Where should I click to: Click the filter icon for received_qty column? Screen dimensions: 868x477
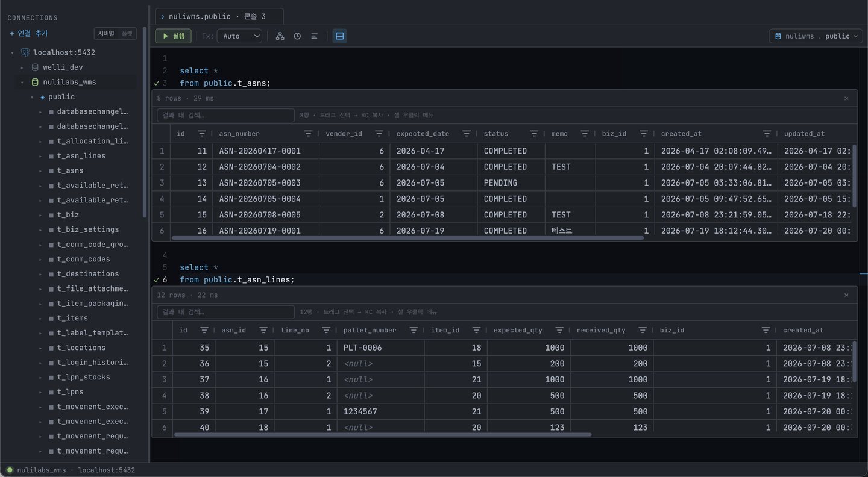(x=643, y=330)
